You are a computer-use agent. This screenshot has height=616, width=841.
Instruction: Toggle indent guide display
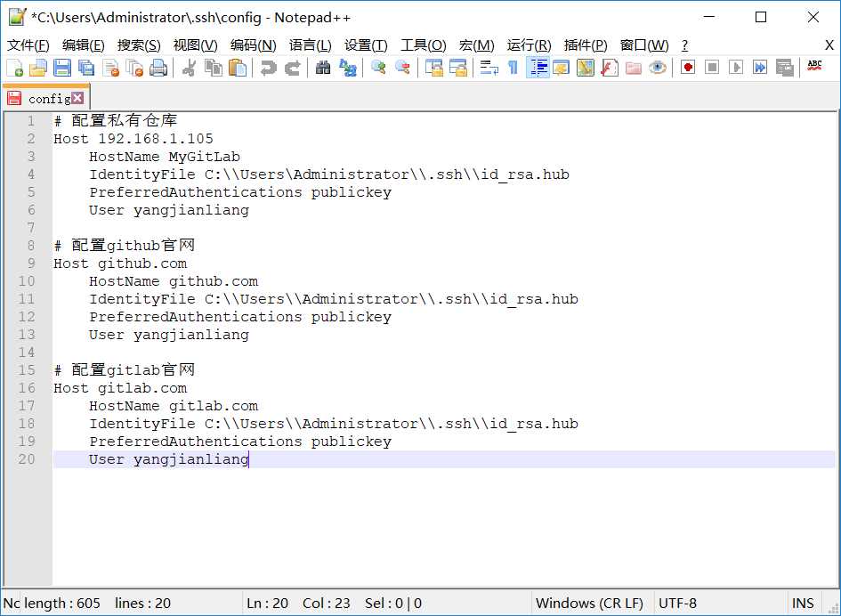point(538,69)
